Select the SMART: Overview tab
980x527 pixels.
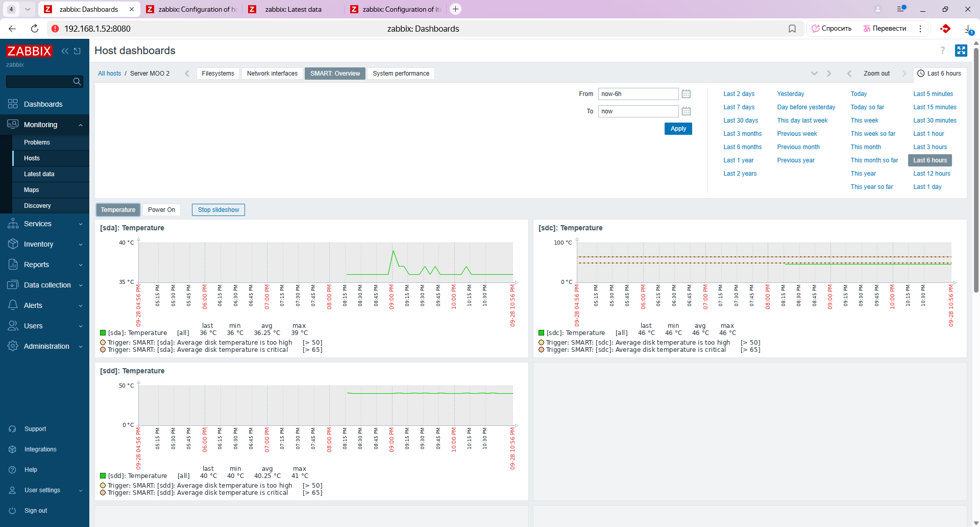[335, 74]
